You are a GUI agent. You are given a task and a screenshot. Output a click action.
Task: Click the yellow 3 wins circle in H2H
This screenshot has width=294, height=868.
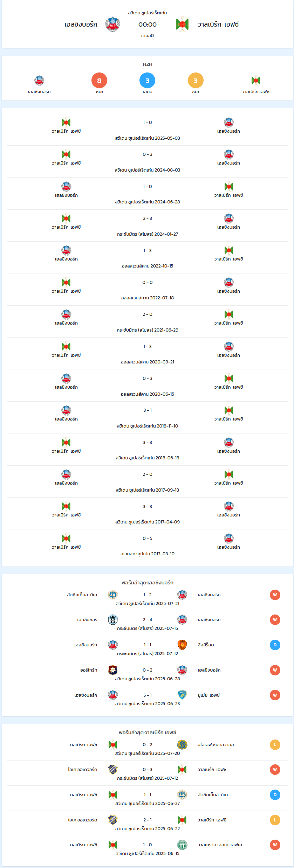(196, 81)
